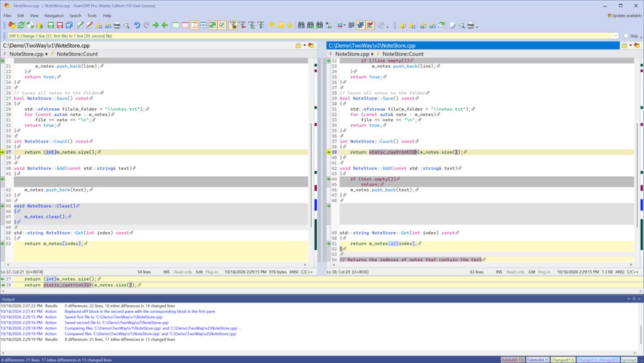
Task: Click the Added color legend swatch in the status bar
Action: [x=512, y=360]
